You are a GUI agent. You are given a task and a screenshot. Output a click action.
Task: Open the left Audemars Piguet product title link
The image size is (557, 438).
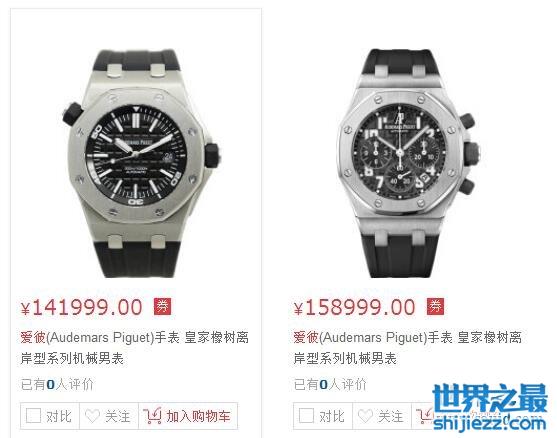tap(134, 348)
